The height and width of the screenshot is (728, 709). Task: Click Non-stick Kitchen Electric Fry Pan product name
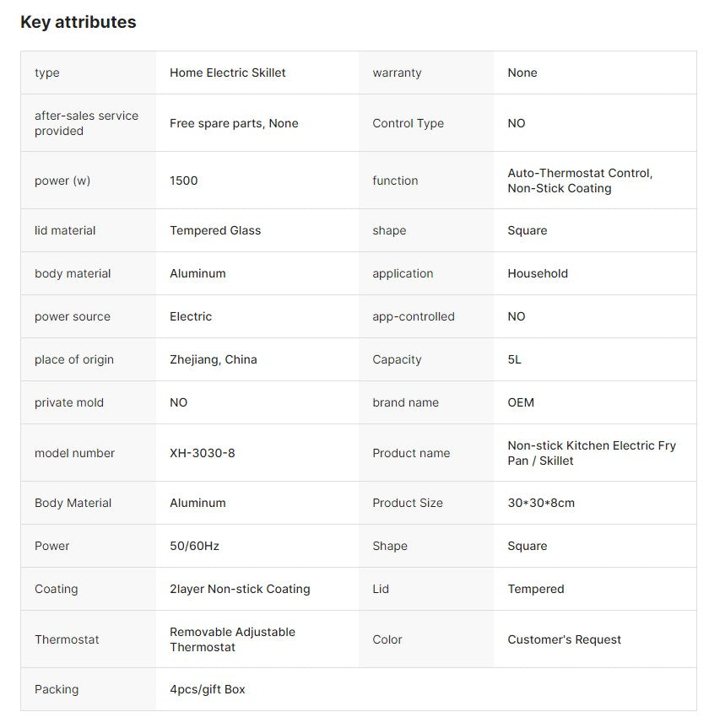click(592, 453)
